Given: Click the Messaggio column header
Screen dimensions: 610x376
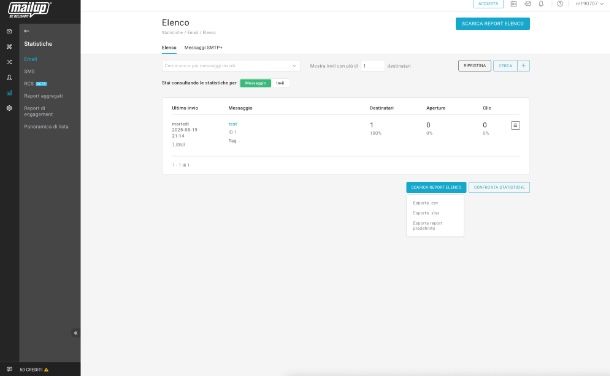Looking at the screenshot, I should 240,108.
